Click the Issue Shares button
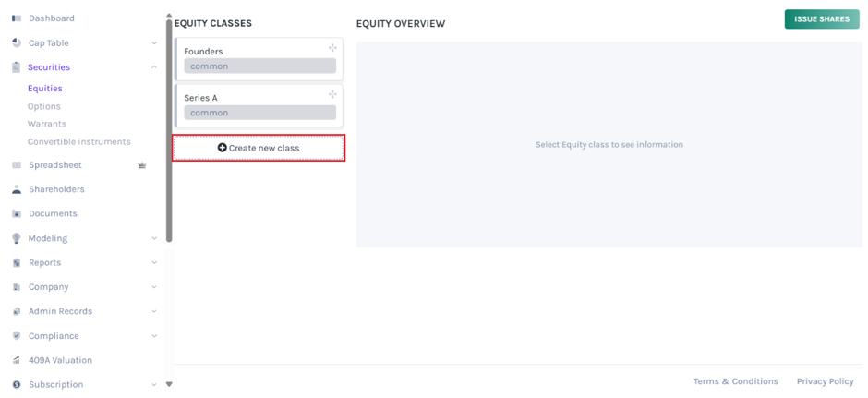 822,19
